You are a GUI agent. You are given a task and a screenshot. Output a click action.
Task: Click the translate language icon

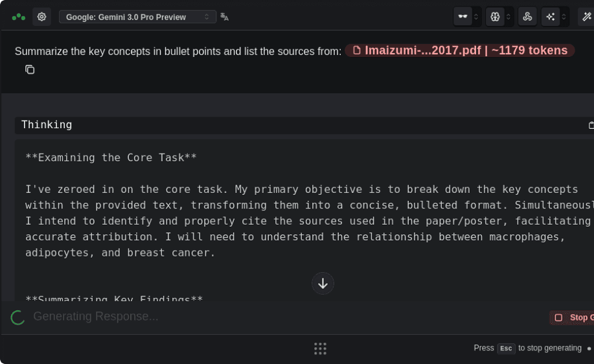coord(225,17)
